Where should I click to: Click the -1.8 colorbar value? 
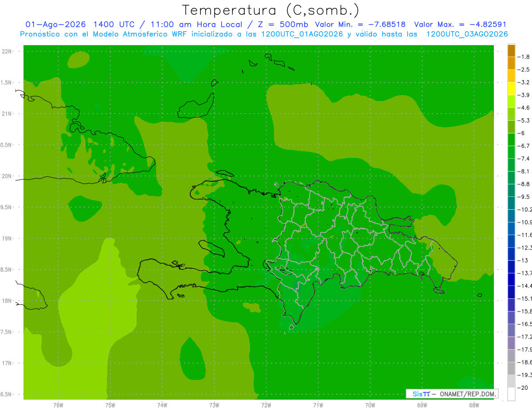coord(524,57)
